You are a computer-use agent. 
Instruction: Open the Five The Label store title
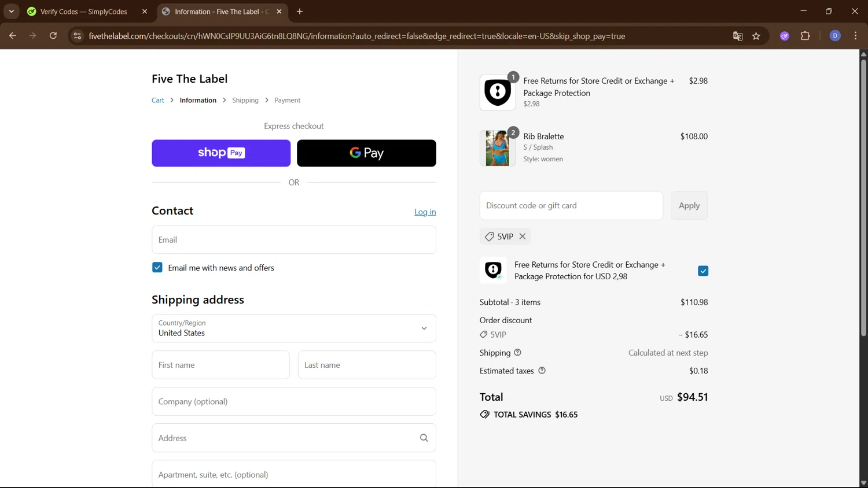click(x=189, y=79)
